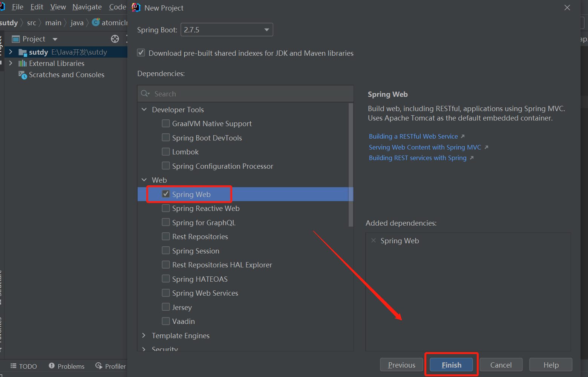Enable the Lombok dependency checkbox
This screenshot has height=377, width=588.
[166, 152]
